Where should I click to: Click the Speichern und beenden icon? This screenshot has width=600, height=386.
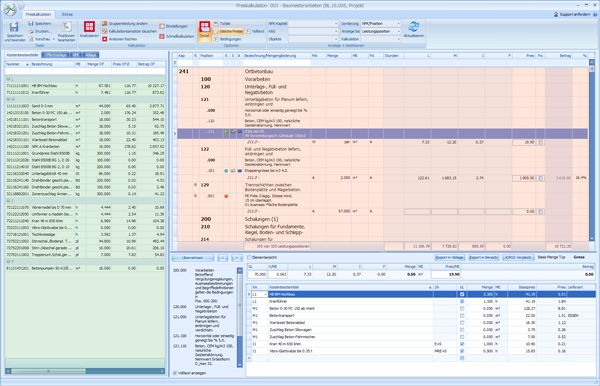pyautogui.click(x=15, y=31)
